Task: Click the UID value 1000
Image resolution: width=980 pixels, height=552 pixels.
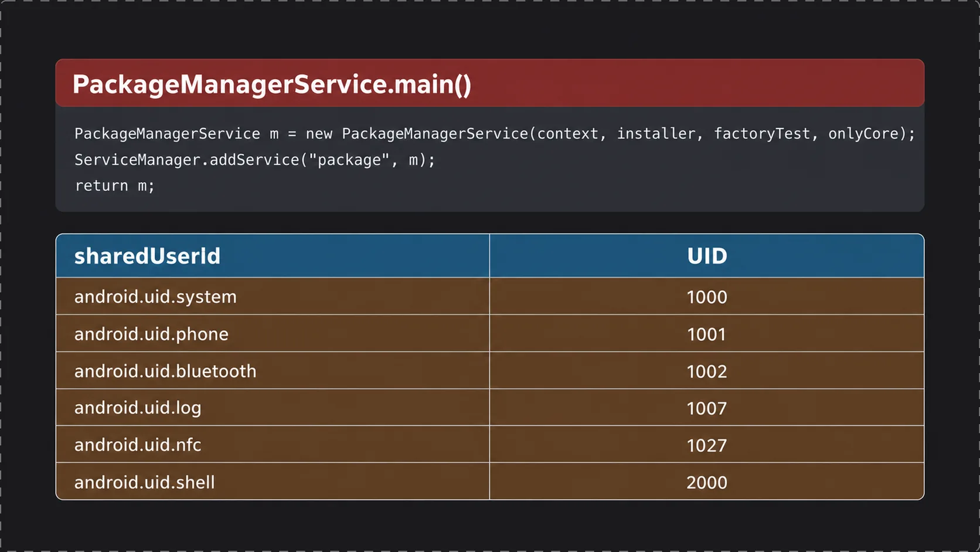Action: coord(707,297)
